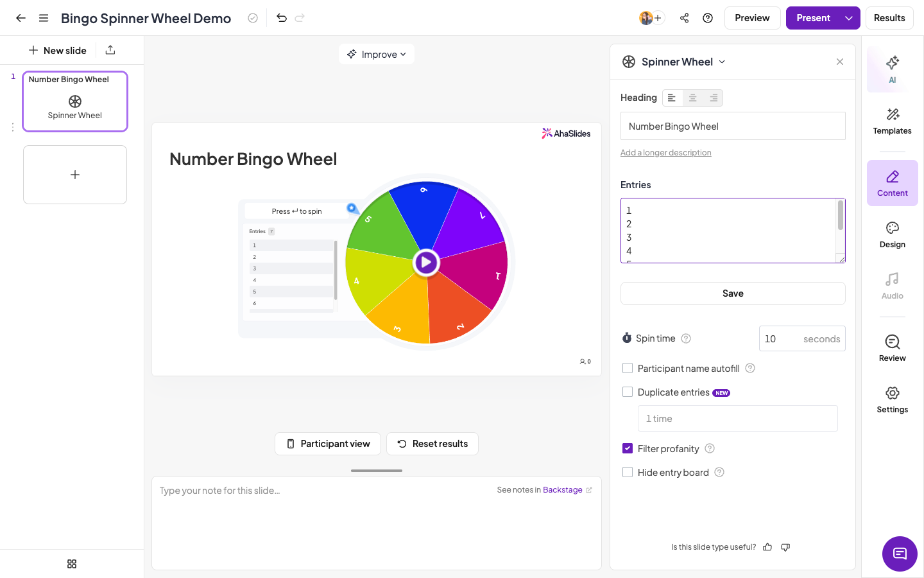Enable Duplicate entries checkbox

(x=628, y=392)
